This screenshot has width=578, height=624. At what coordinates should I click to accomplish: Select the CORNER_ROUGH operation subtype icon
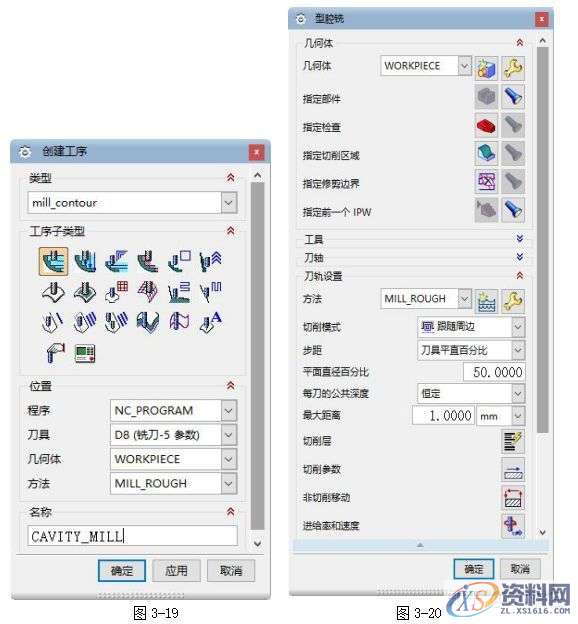(x=116, y=261)
